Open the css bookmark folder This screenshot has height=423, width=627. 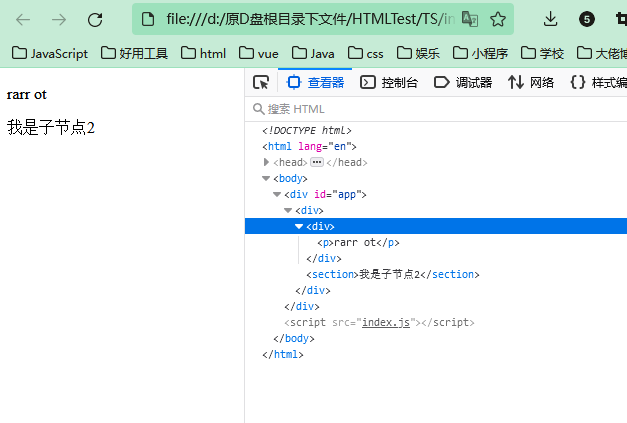click(x=365, y=53)
